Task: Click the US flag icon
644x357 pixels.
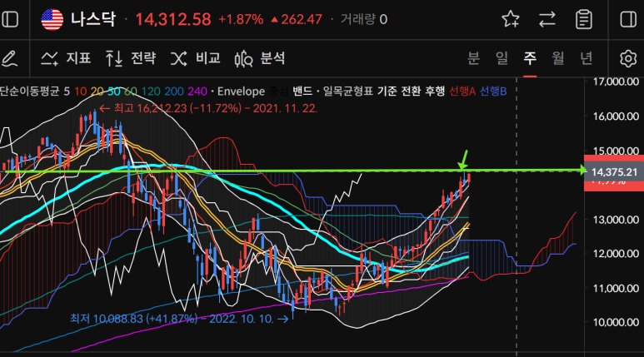Action: [x=52, y=19]
